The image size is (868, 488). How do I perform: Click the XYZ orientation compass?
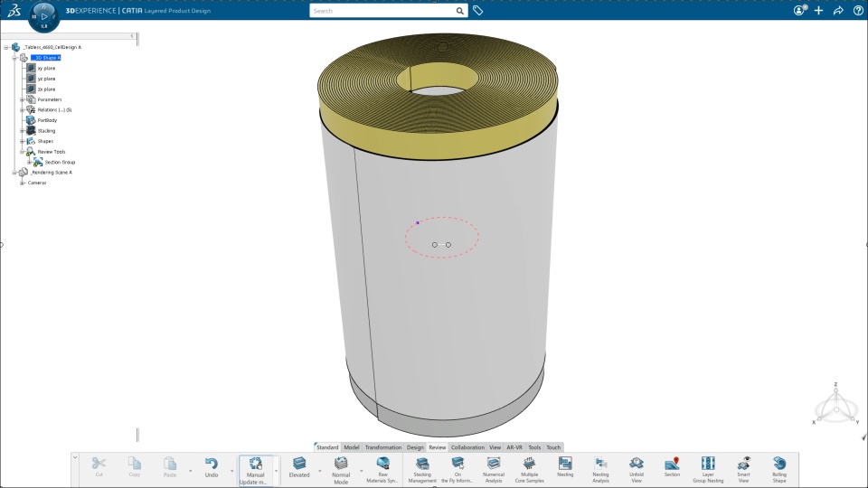click(x=836, y=405)
